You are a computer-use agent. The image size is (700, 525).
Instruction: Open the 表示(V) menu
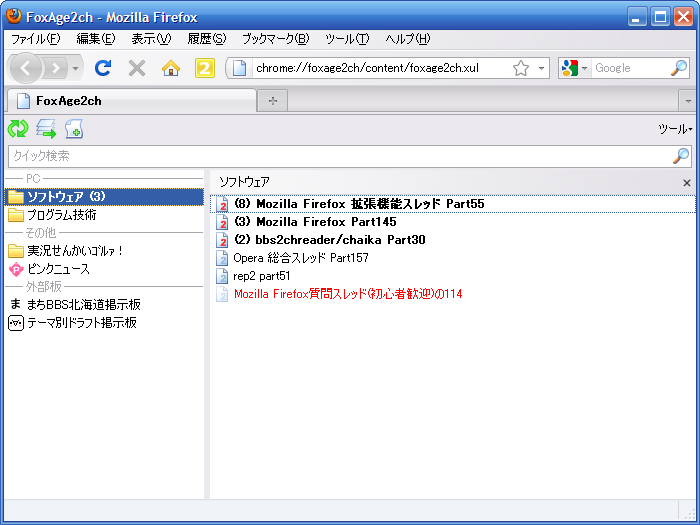click(x=151, y=39)
